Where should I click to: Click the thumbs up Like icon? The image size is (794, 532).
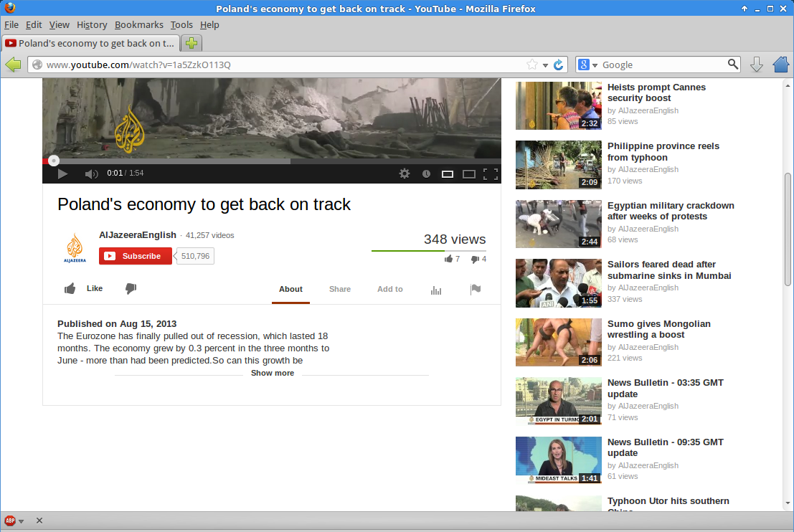point(70,288)
